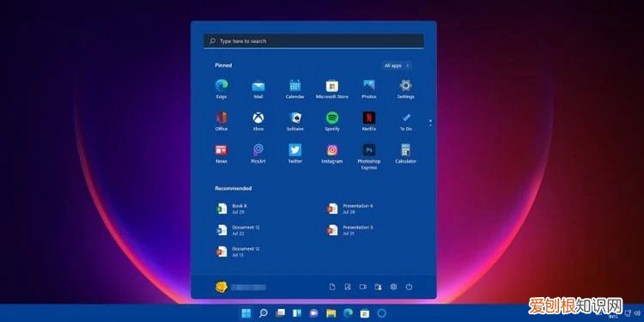The width and height of the screenshot is (644, 322).
Task: Start the Solitaire game
Action: [295, 121]
